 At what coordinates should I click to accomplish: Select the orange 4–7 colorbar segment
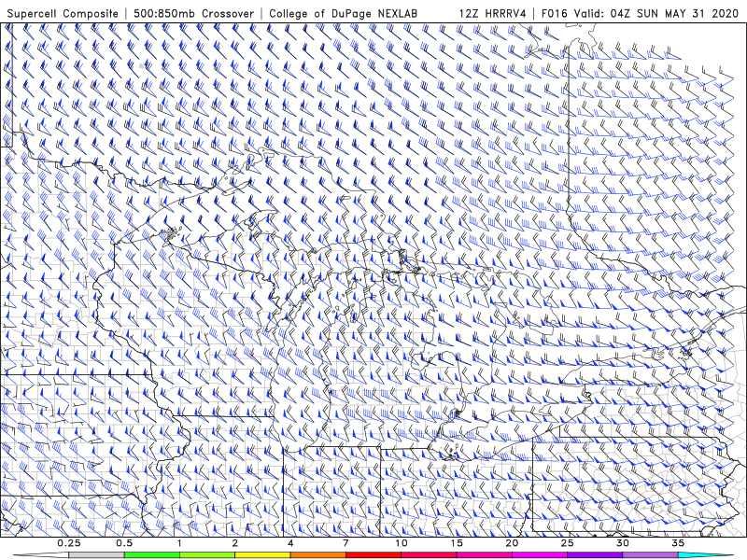click(317, 555)
